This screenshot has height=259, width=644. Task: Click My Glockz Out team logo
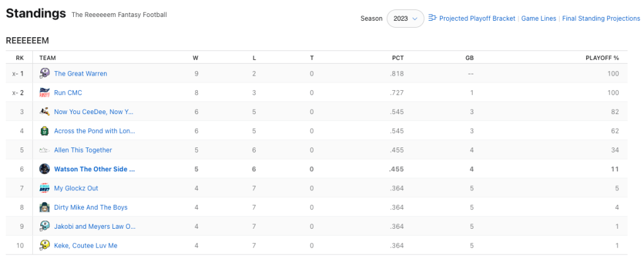(x=45, y=188)
